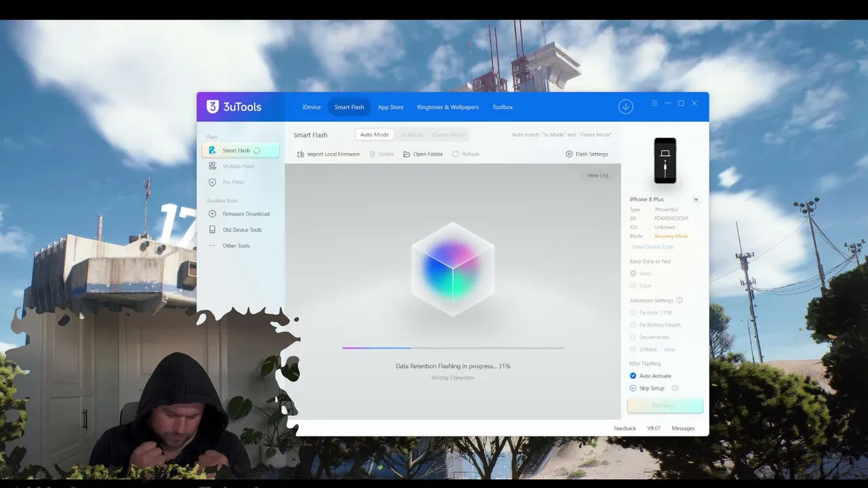Select Smart Flash in the sidebar
Screen dimensions: 868x488
click(x=241, y=150)
